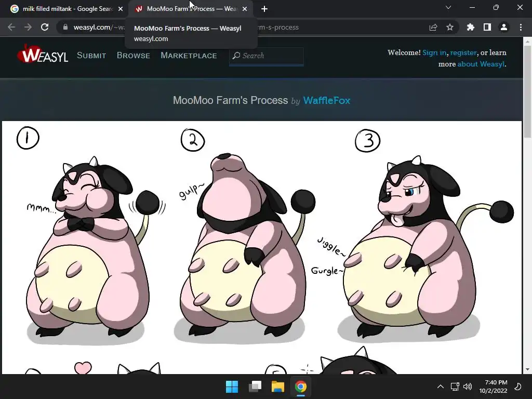532x399 pixels.
Task: Open the Submit menu item
Action: click(x=91, y=56)
